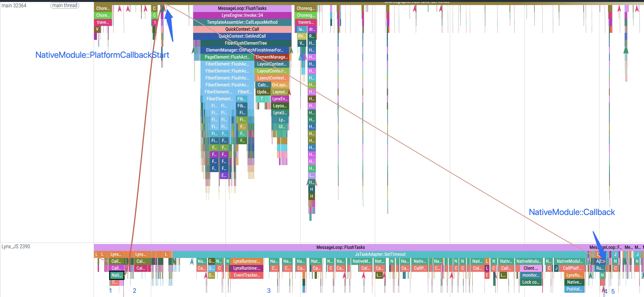The height and width of the screenshot is (297, 644).
Task: Select the first Choreog… slice right of FlushTasks
Action: point(306,8)
